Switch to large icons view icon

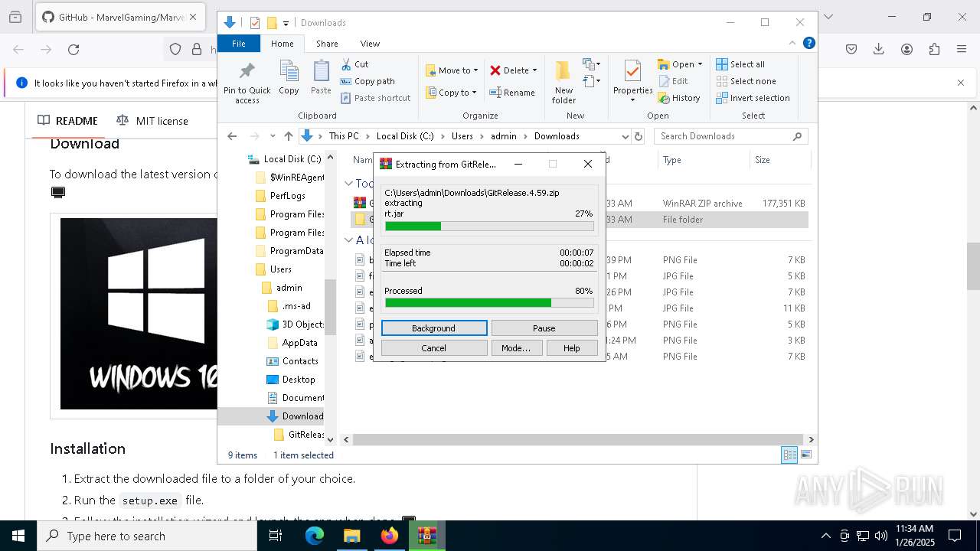[x=806, y=455]
